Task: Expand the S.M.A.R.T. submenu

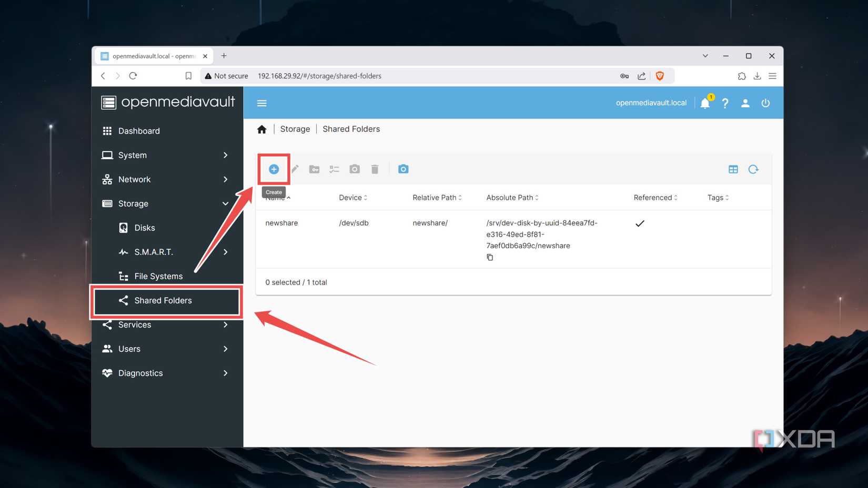Action: pyautogui.click(x=167, y=252)
